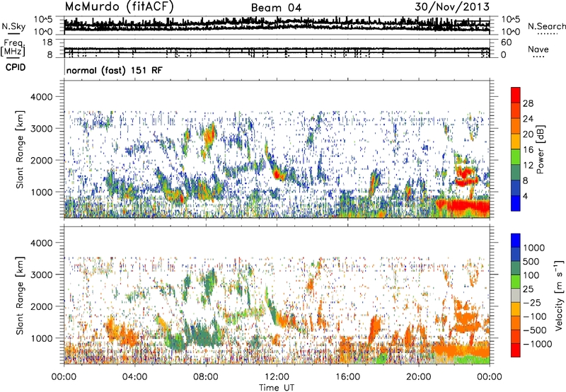Click the '08:00' time tick label

[205, 377]
